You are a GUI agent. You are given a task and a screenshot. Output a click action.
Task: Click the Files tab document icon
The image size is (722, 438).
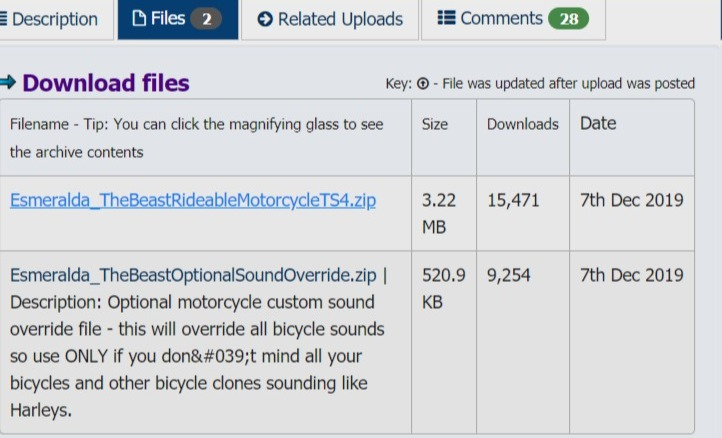(x=139, y=18)
